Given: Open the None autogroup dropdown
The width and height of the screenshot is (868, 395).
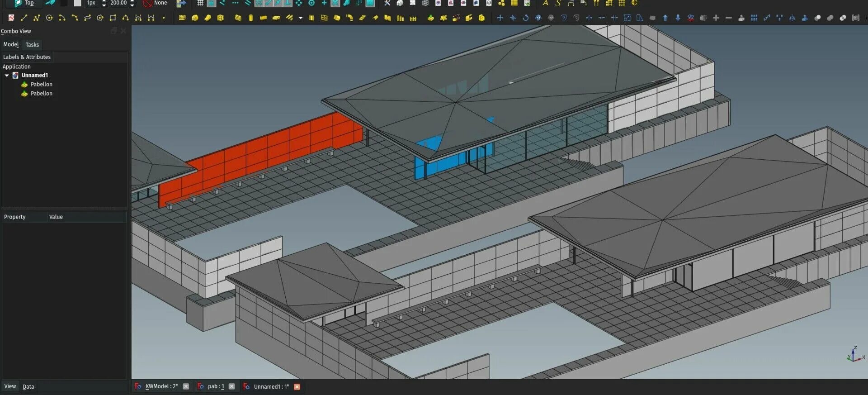Looking at the screenshot, I should 155,3.
